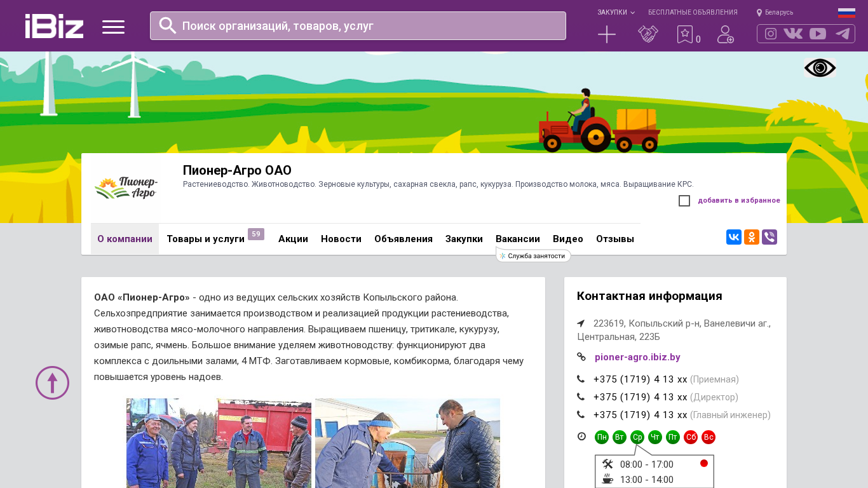Click lunch break 13:00 - 14:00
The width and height of the screenshot is (868, 488).
[647, 480]
